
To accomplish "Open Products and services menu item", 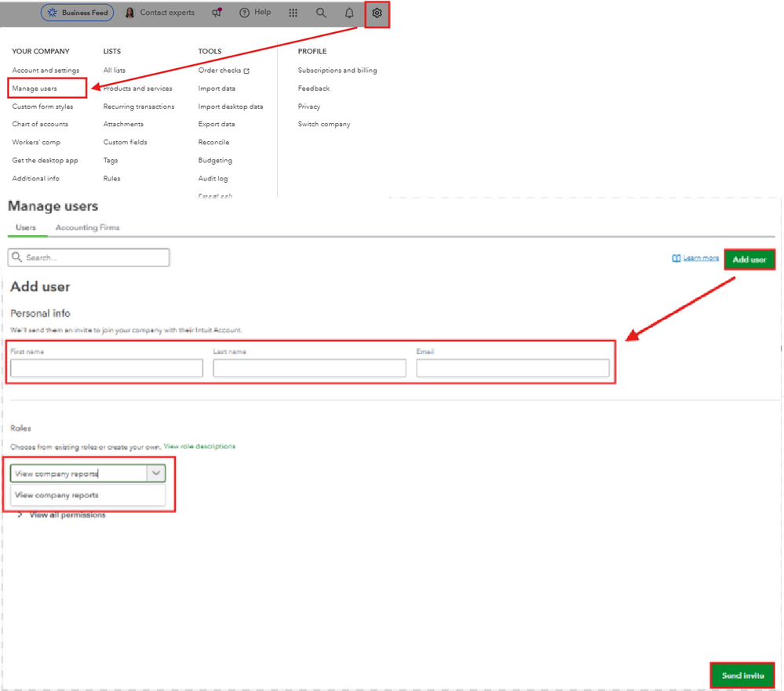I will pyautogui.click(x=137, y=89).
